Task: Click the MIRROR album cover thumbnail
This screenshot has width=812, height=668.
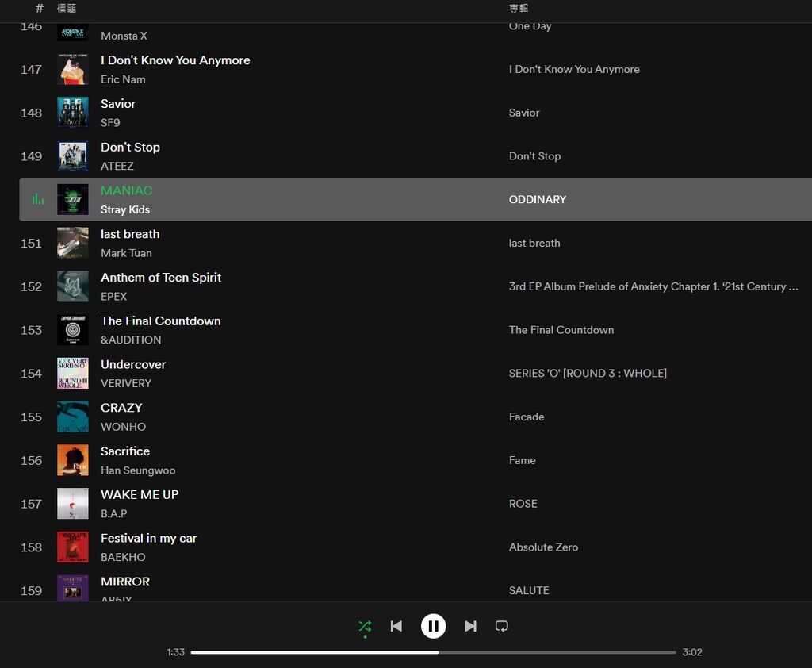Action: point(72,588)
